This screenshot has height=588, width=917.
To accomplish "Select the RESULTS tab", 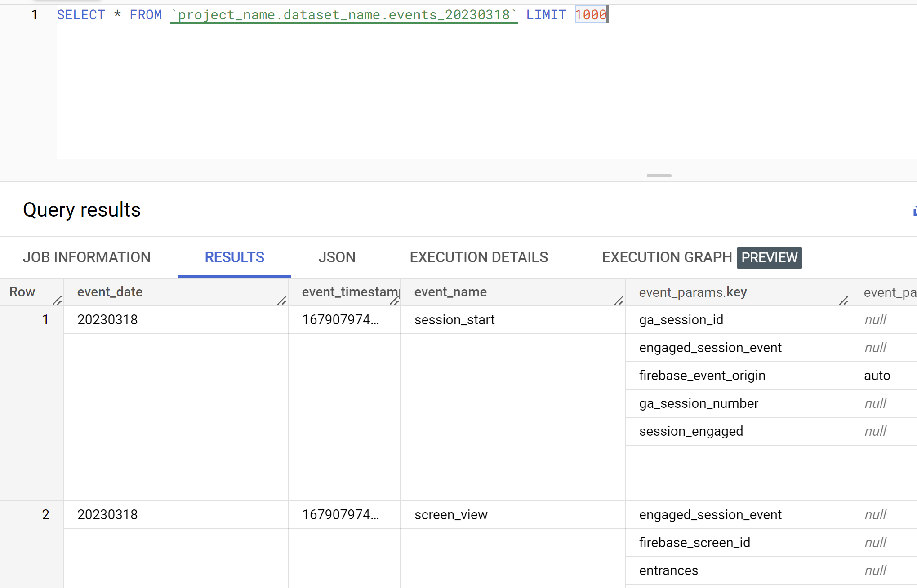I will pos(234,257).
